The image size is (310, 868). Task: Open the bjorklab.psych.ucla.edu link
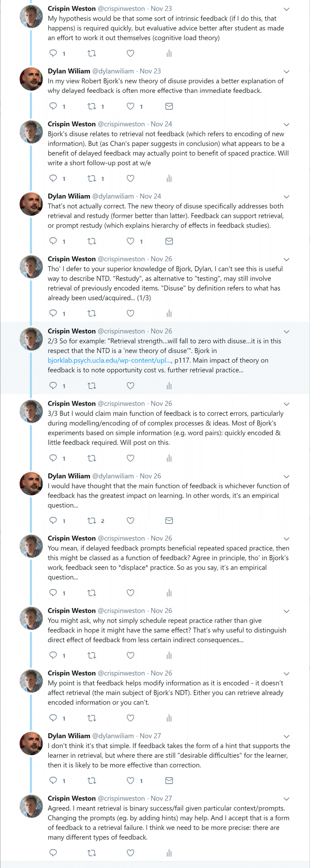click(x=109, y=360)
